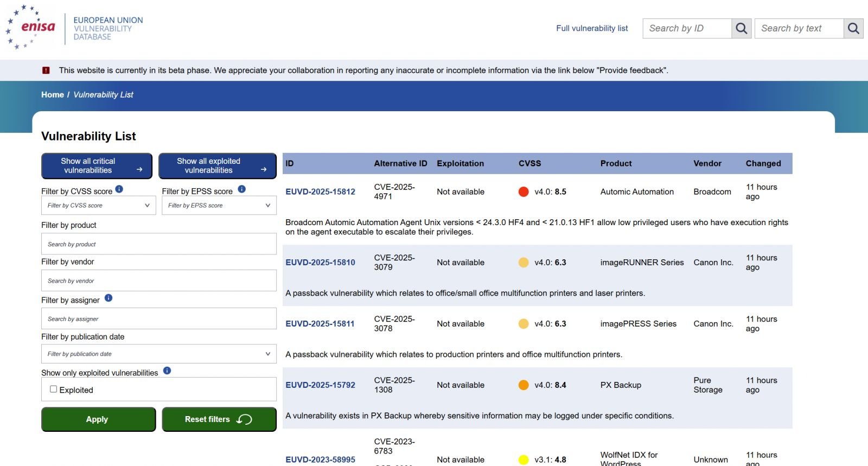The width and height of the screenshot is (868, 466).
Task: Click the ID column header
Action: (290, 163)
